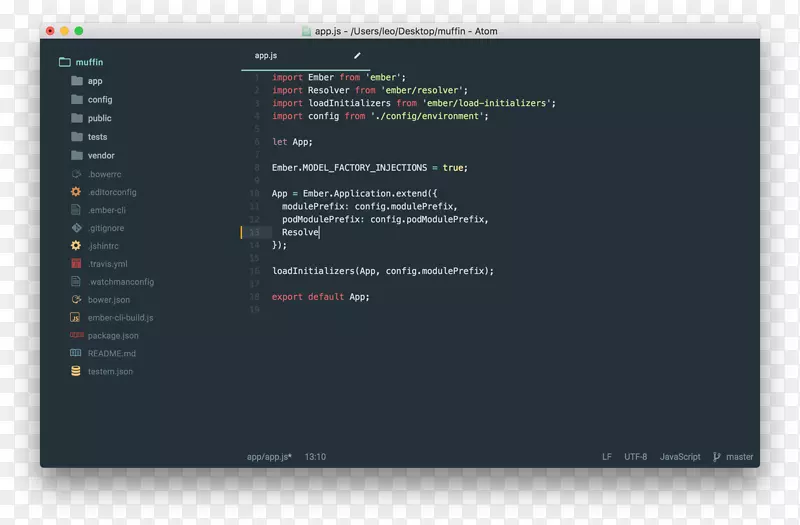
Task: Click the './config/environment' import string
Action: [427, 116]
